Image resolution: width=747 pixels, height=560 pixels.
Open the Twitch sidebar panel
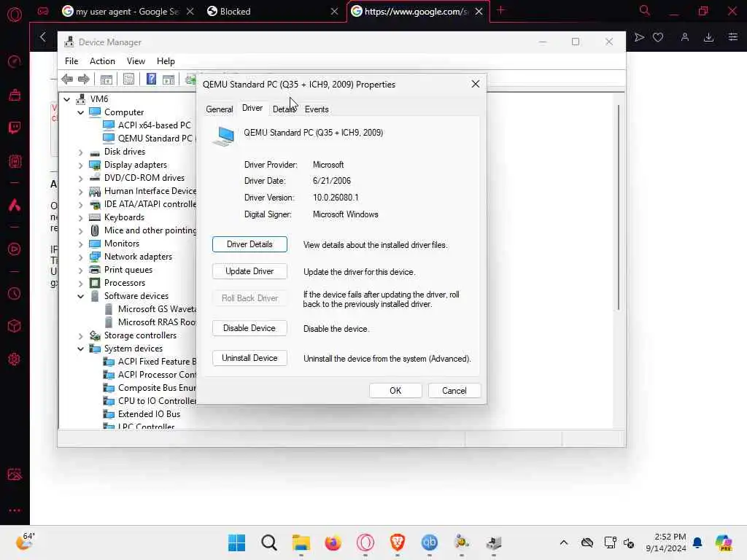pyautogui.click(x=15, y=128)
